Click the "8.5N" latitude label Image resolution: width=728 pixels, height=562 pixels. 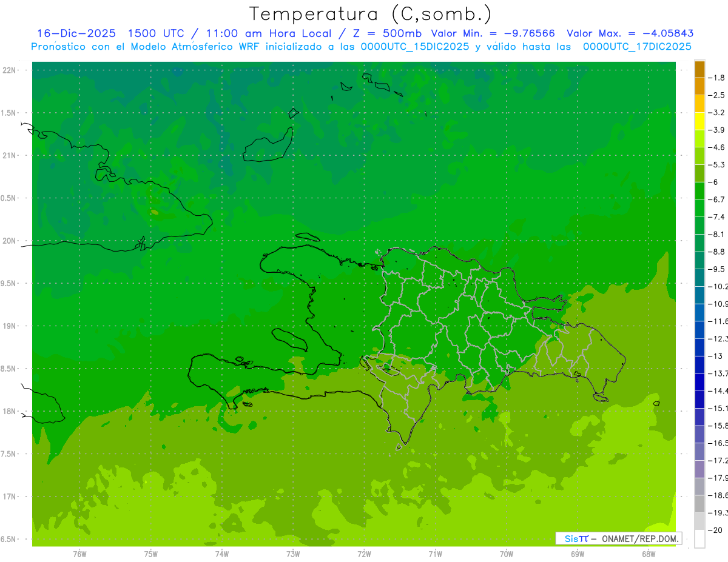8,369
